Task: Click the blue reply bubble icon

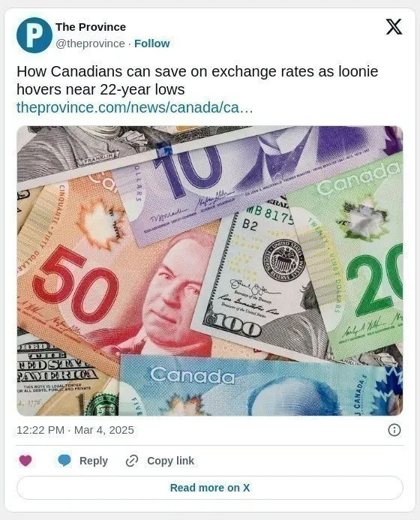Action: (64, 460)
